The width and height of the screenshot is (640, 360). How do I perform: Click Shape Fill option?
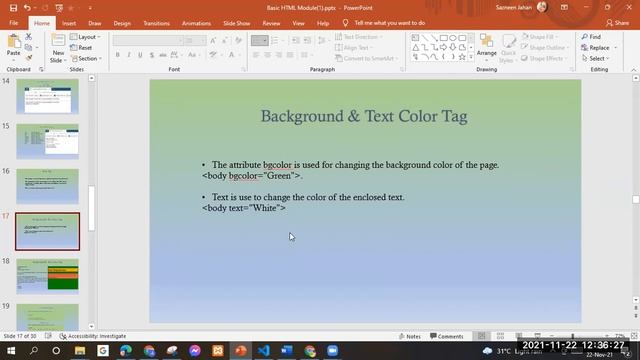tap(539, 37)
